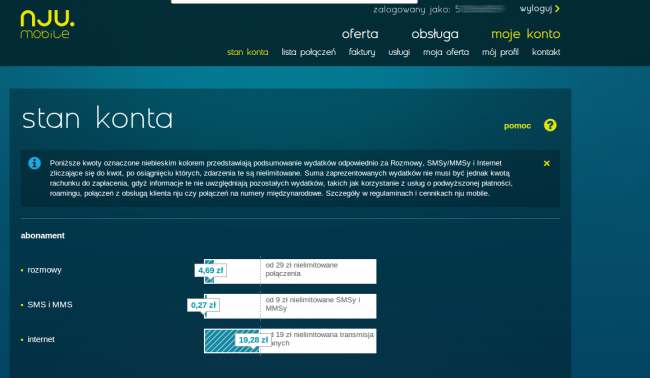
Task: Dismiss the notice with the yellow X
Action: pyautogui.click(x=547, y=163)
